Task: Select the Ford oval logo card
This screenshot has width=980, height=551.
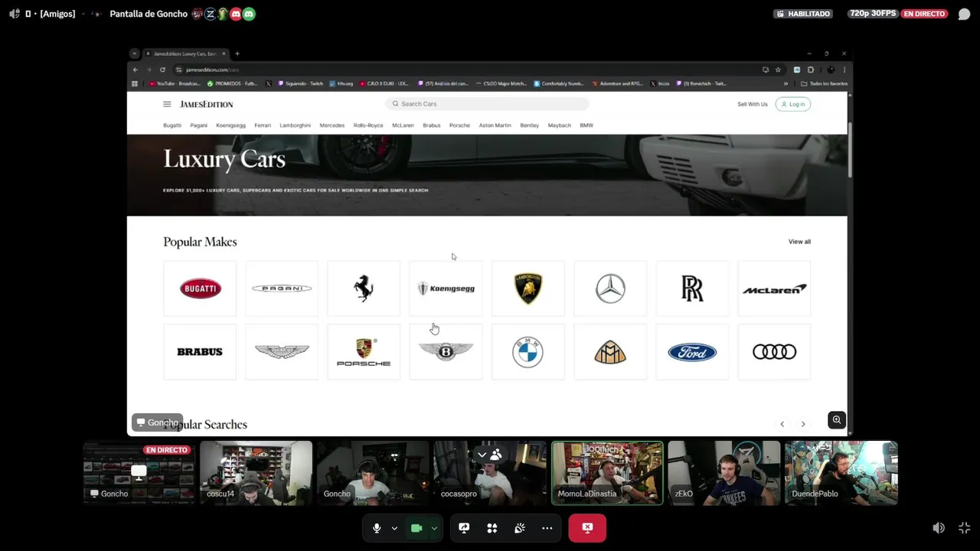Action: 692,352
